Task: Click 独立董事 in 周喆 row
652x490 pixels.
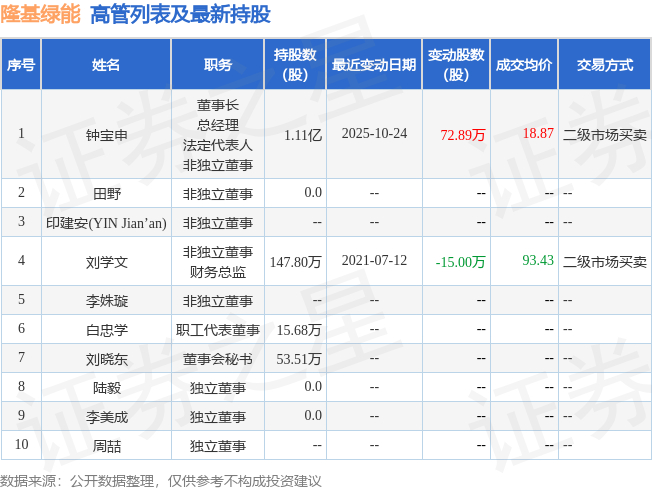Action: click(217, 446)
